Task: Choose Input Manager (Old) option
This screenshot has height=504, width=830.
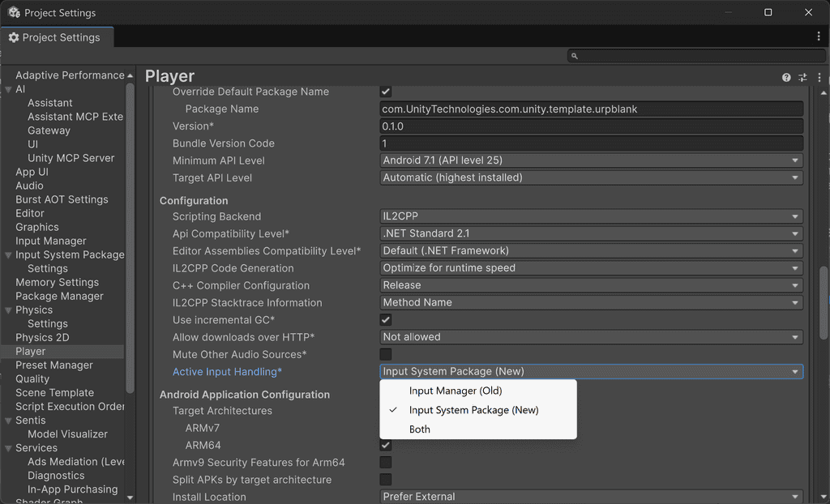Action: click(478, 391)
